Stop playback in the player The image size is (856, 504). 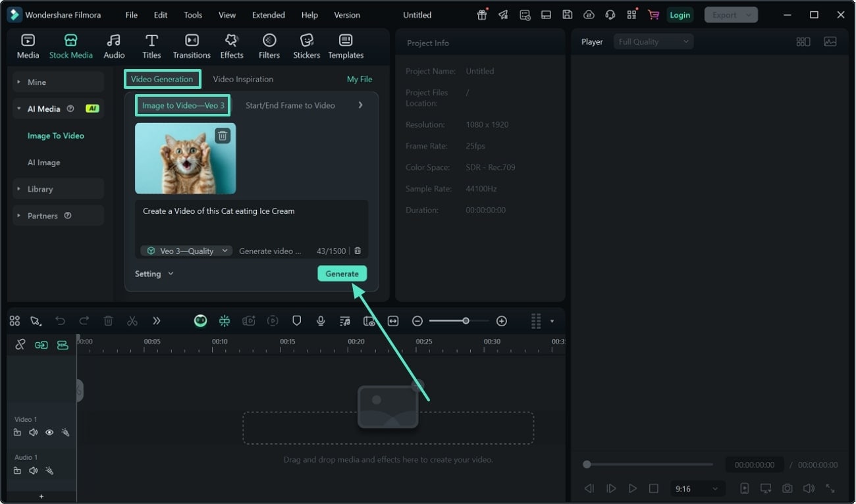[x=654, y=489]
